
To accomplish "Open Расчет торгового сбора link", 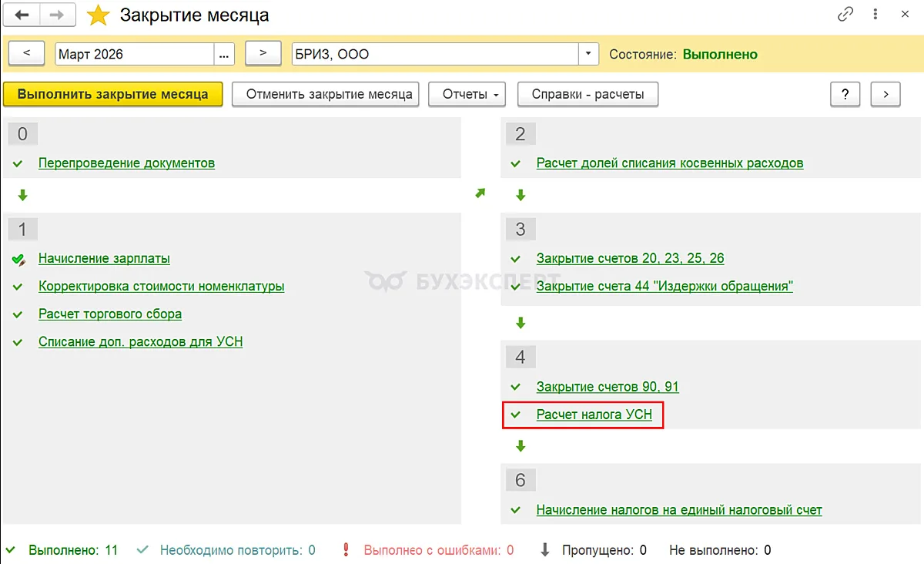I will pyautogui.click(x=110, y=314).
